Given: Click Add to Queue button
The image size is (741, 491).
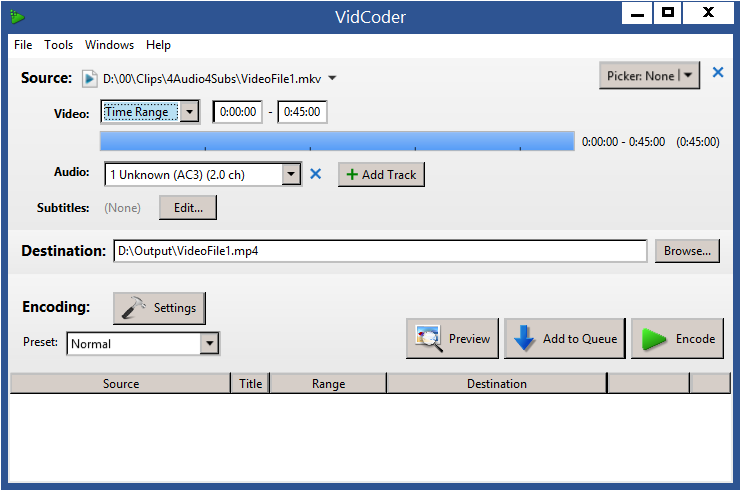Looking at the screenshot, I should coord(565,338).
